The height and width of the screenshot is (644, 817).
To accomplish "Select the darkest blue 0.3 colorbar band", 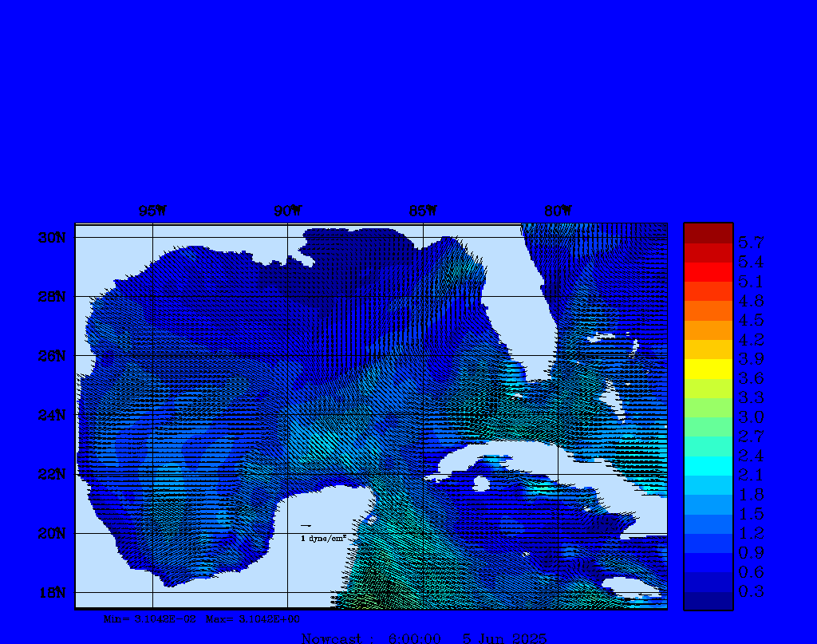I will tap(708, 600).
